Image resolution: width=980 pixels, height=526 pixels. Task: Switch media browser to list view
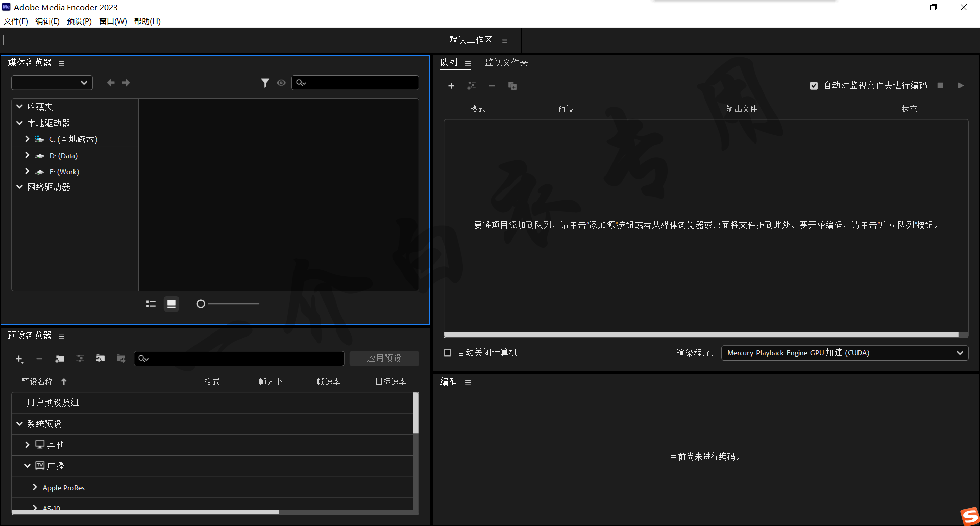point(151,304)
